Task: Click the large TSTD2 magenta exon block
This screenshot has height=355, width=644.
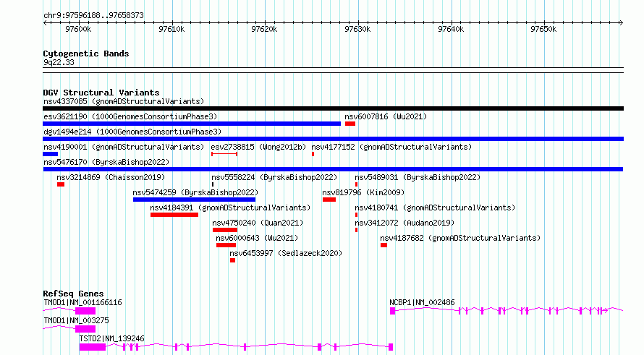Action: tap(93, 347)
